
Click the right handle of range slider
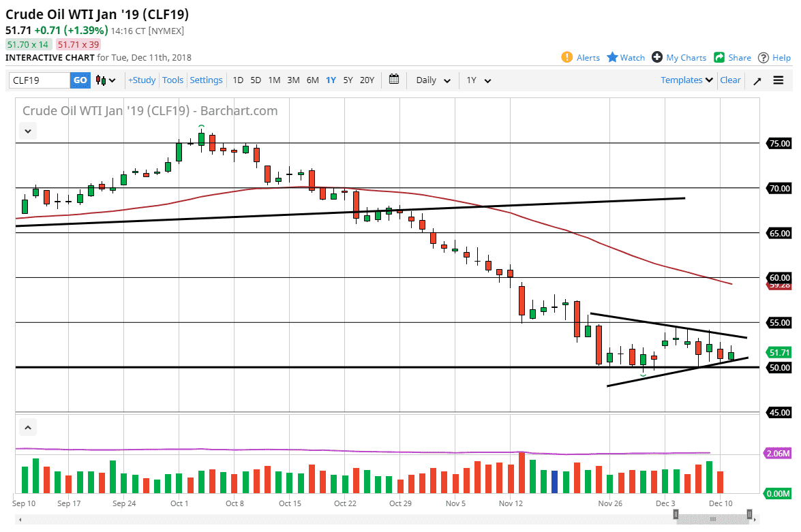(x=749, y=515)
